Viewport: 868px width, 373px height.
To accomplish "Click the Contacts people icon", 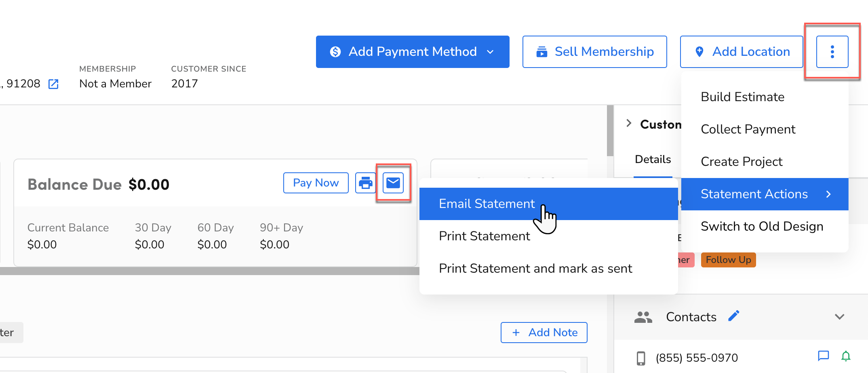I will coord(643,317).
